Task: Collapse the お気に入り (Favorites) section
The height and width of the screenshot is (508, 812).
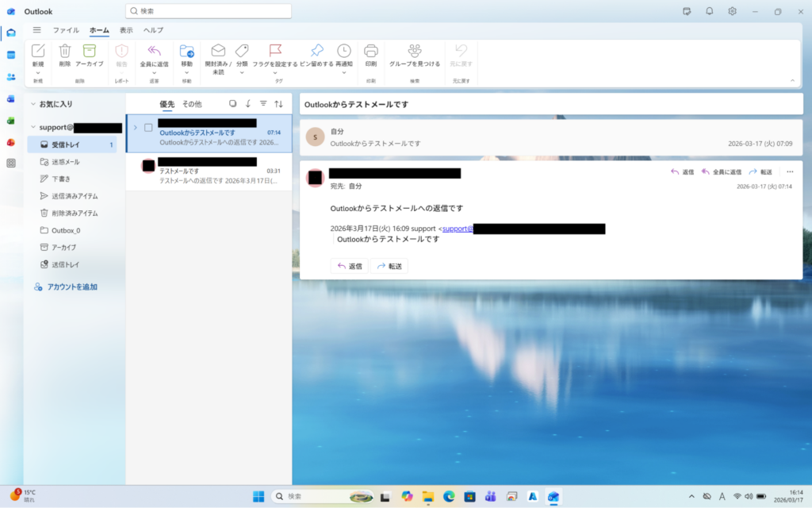Action: (x=33, y=104)
